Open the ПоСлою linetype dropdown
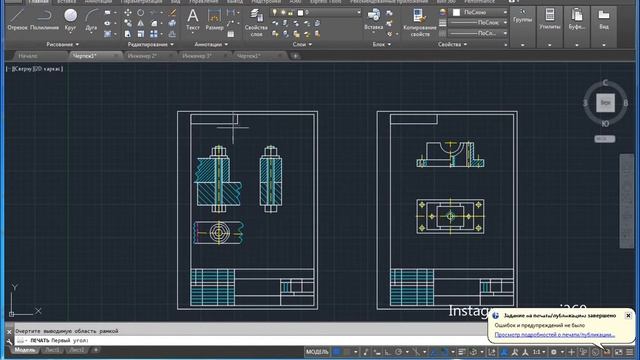The height and width of the screenshot is (360, 640). click(478, 33)
